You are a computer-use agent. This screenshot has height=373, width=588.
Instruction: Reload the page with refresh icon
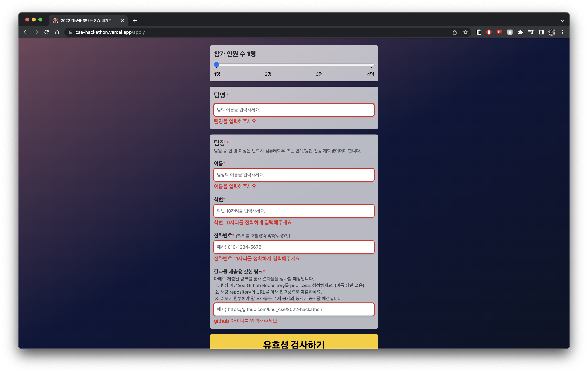47,32
